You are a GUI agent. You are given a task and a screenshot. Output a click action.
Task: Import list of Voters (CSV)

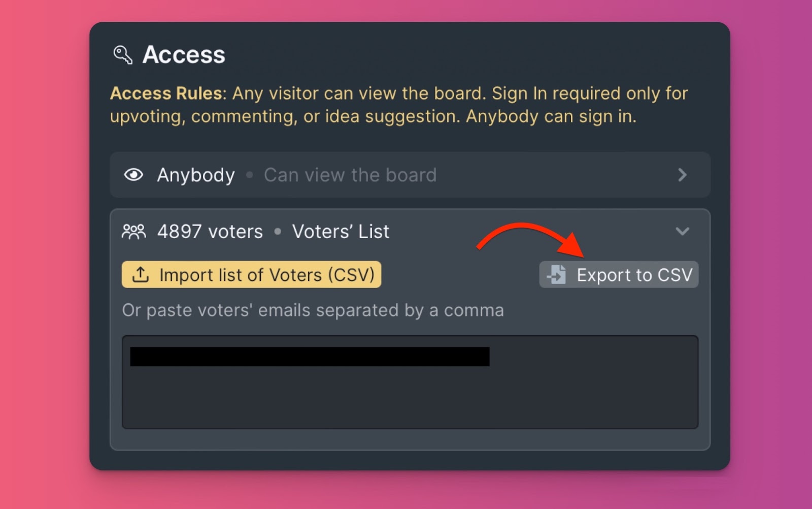(251, 274)
